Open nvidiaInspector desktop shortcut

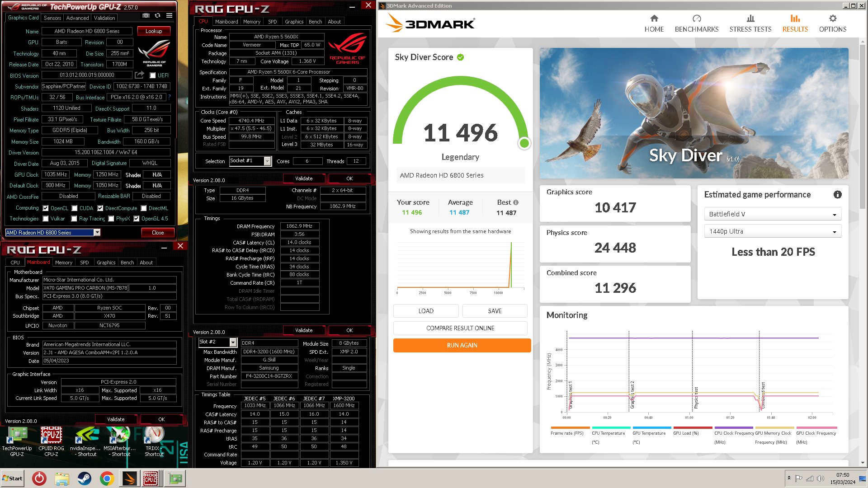(x=86, y=441)
